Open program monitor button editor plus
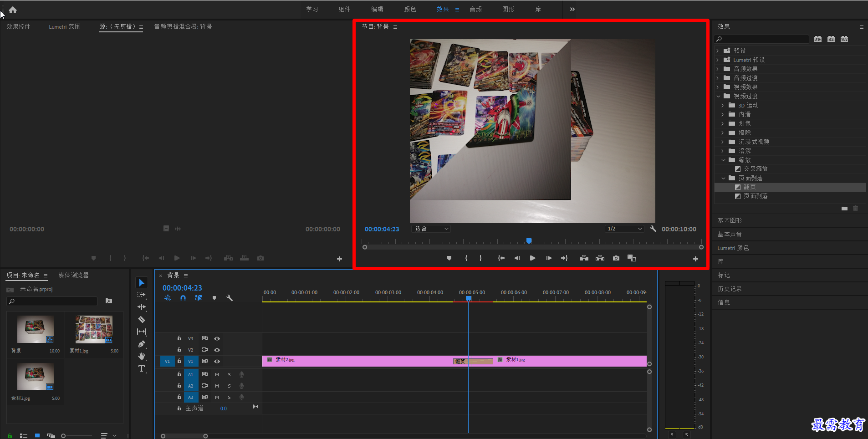 pyautogui.click(x=695, y=259)
